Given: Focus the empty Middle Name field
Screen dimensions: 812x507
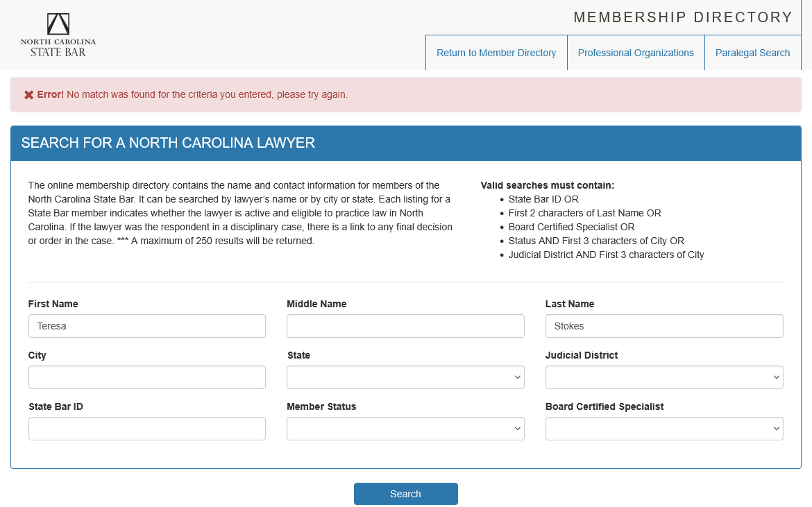Looking at the screenshot, I should (x=405, y=326).
